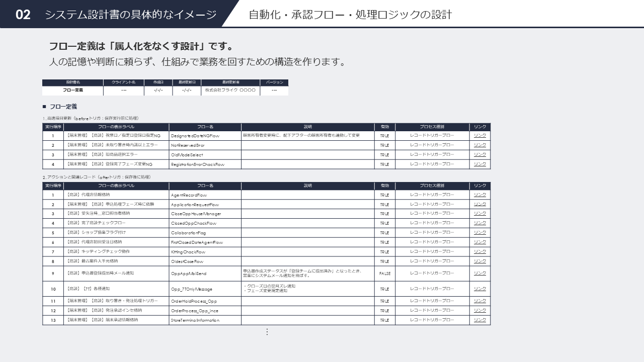Screen dimensions: 644x362
Task: Click the StoreTerminalInformation row link
Action: tap(480, 320)
